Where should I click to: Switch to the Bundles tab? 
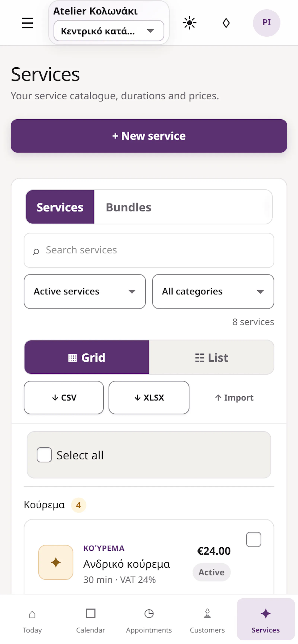[129, 207]
